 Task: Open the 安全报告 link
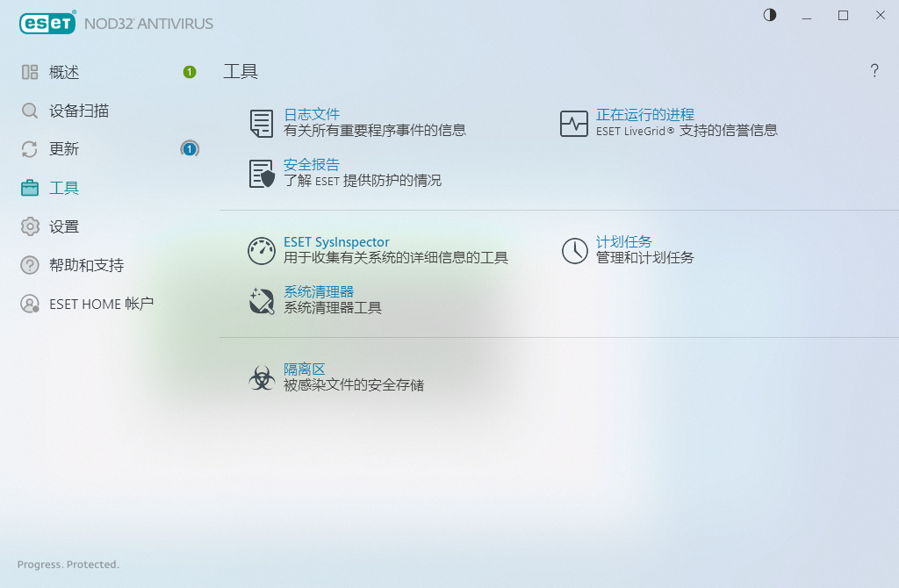(x=312, y=165)
